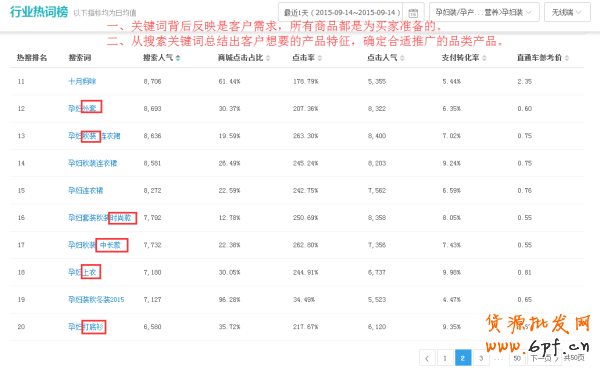Open search term 孕妇秋装连衣裙
The width and height of the screenshot is (600, 368).
pos(93,163)
